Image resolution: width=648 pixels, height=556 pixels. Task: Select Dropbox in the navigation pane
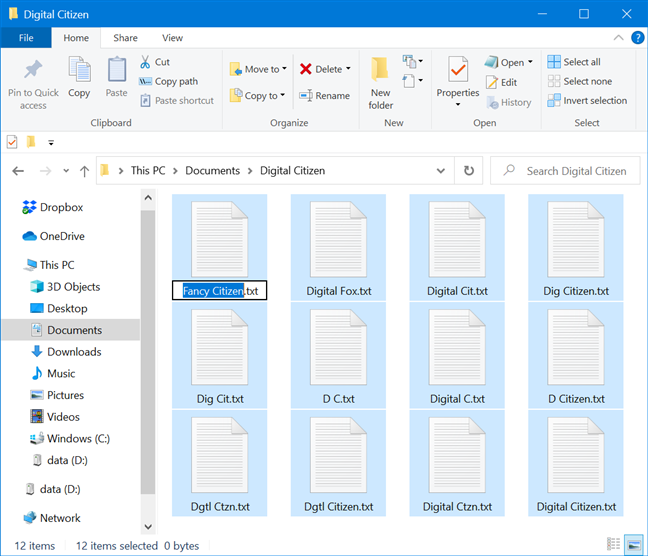click(53, 207)
